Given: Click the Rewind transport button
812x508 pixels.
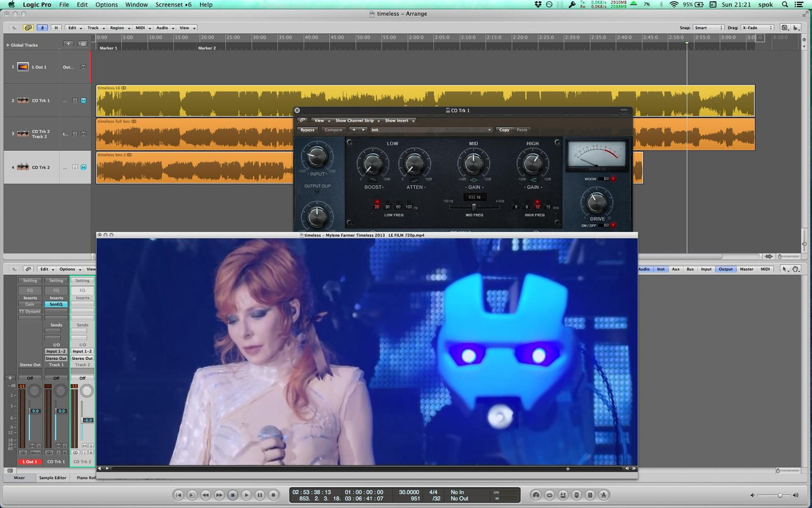Looking at the screenshot, I should point(206,495).
